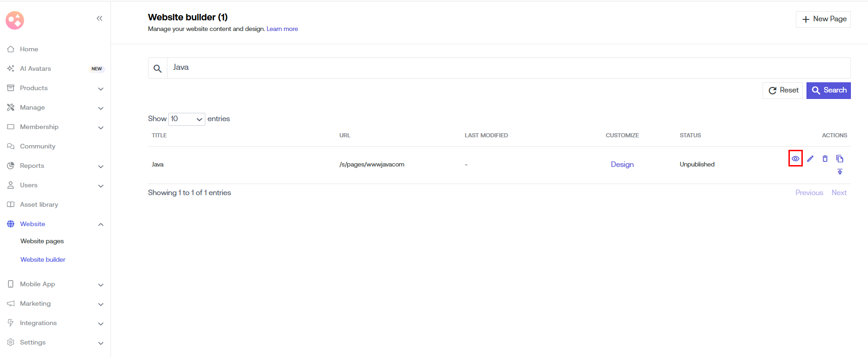Click the app logo in sidebar

point(15,20)
